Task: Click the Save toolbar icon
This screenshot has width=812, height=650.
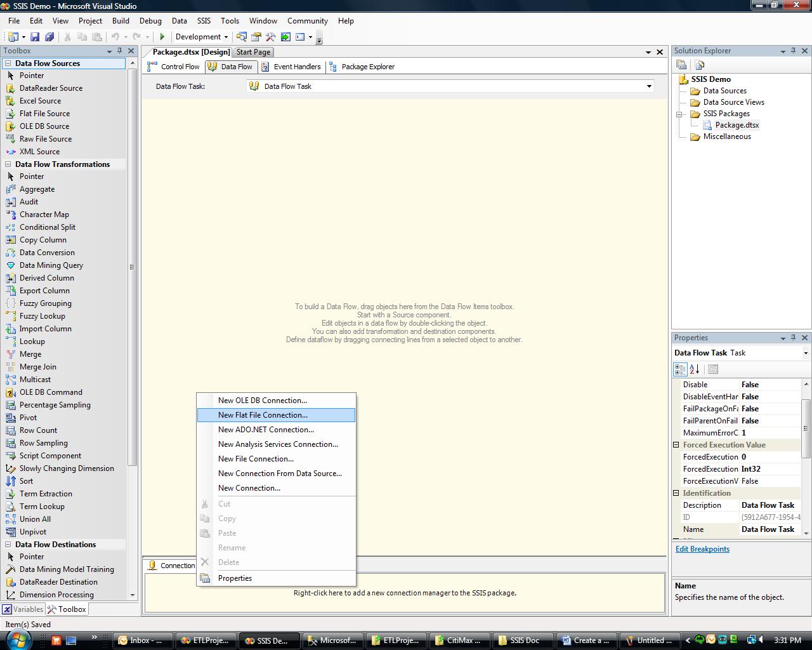Action: click(35, 37)
